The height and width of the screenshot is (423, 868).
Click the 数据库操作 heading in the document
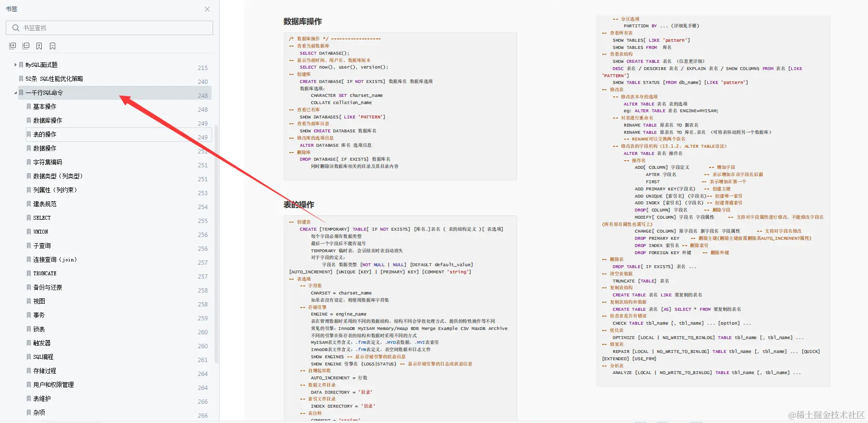(x=302, y=22)
